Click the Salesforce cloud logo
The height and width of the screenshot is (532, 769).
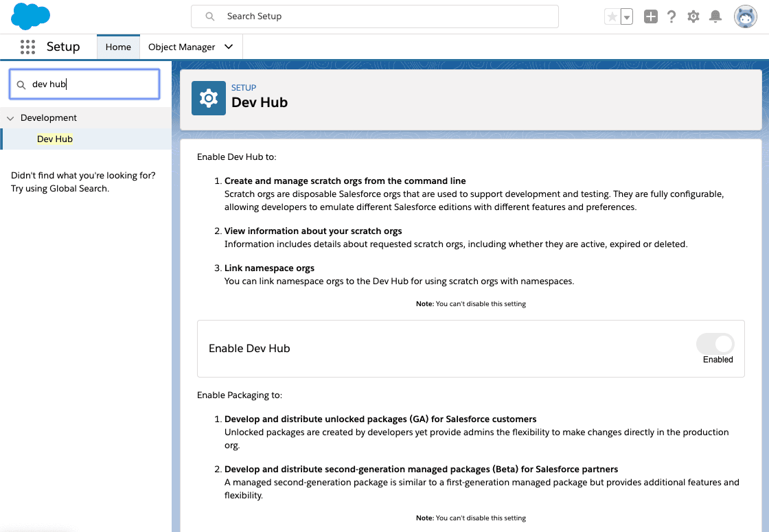pos(31,16)
